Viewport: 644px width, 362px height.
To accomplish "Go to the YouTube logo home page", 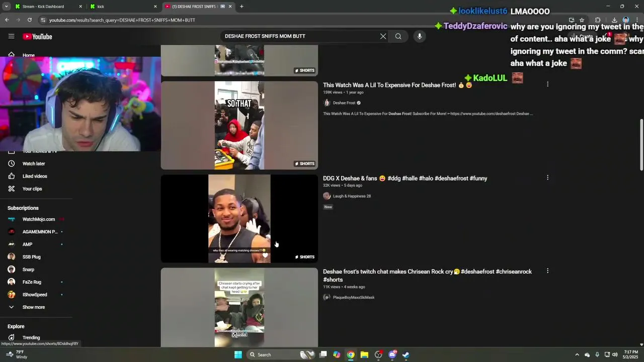I will click(37, 36).
